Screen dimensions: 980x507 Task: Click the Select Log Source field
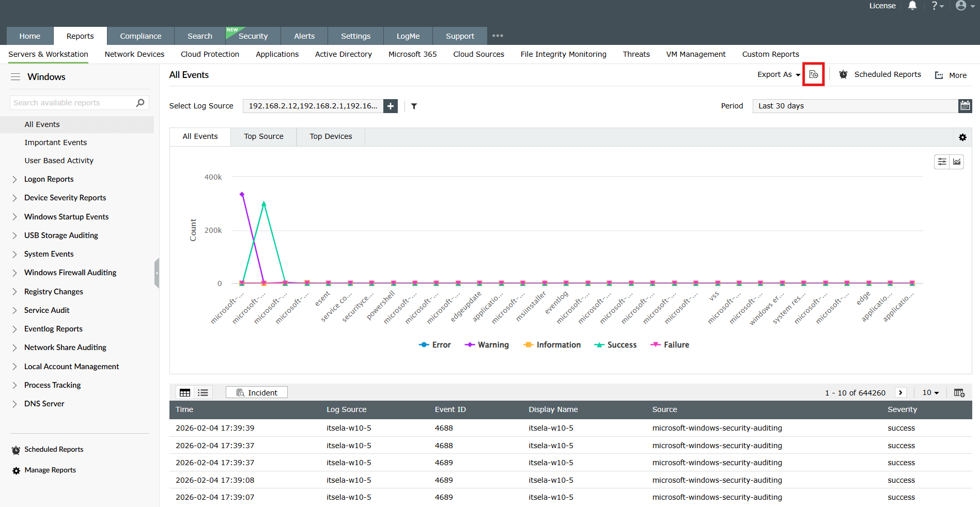[x=313, y=106]
